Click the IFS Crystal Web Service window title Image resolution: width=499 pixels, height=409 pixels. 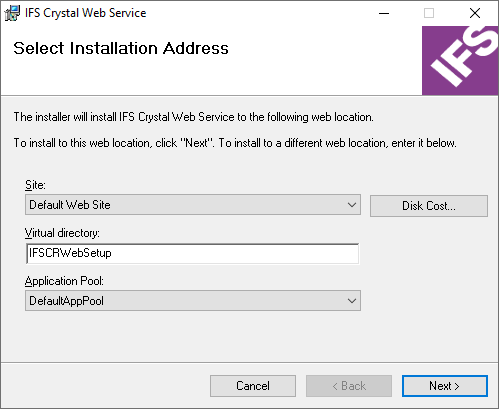pos(86,13)
